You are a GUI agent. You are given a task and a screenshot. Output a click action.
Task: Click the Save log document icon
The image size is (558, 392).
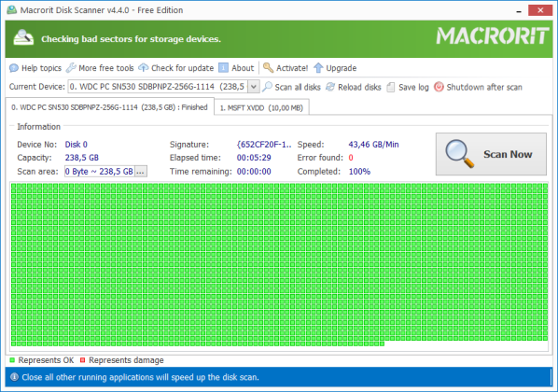pos(391,87)
